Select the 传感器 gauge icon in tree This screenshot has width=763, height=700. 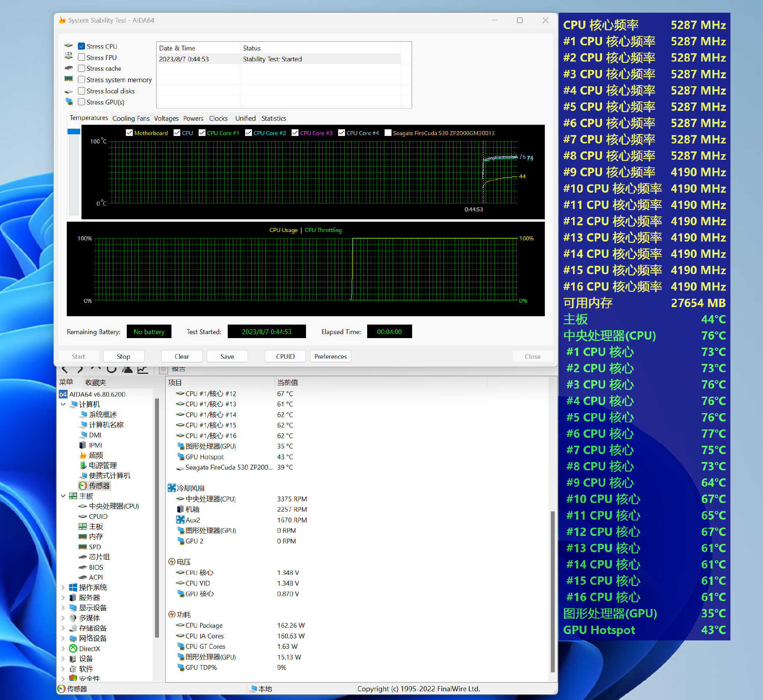[x=83, y=485]
